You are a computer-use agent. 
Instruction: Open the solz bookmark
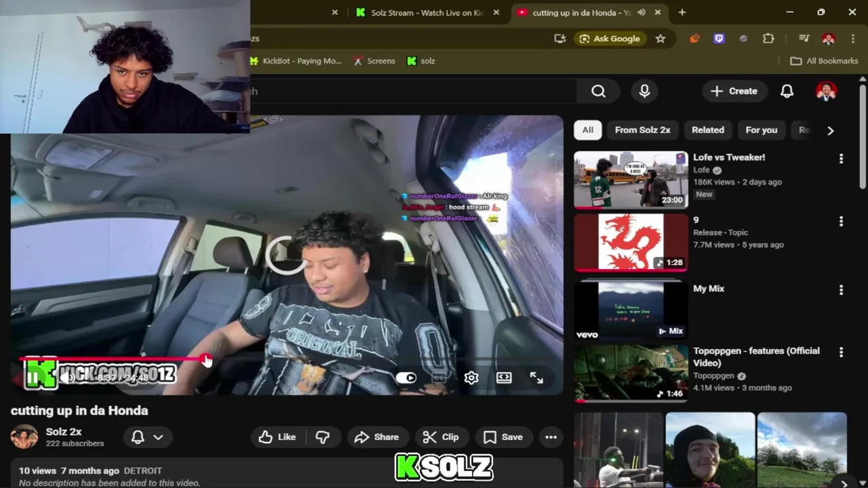pos(421,61)
